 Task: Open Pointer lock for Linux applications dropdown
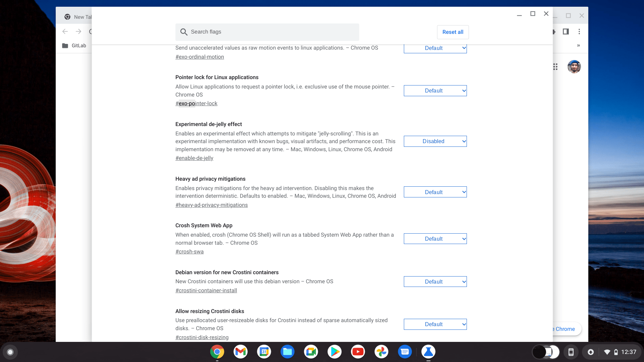click(x=435, y=90)
